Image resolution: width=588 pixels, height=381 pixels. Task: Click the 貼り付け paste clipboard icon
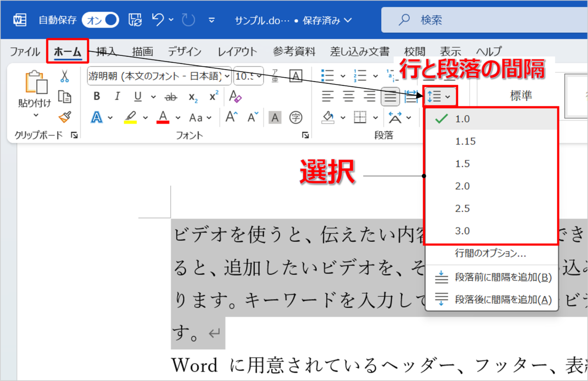36,83
